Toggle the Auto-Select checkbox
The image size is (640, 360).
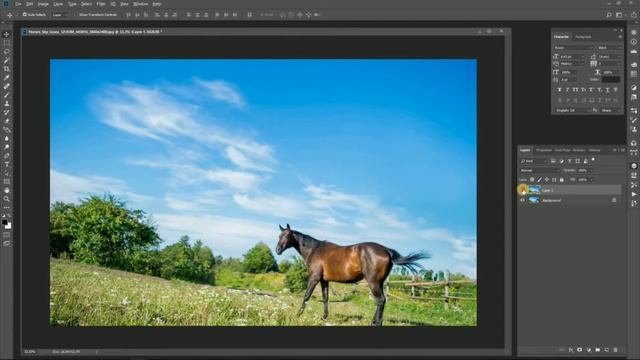point(24,15)
